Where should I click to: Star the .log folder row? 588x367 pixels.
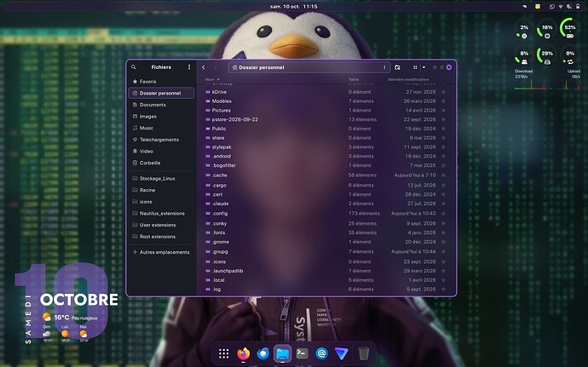(444, 289)
